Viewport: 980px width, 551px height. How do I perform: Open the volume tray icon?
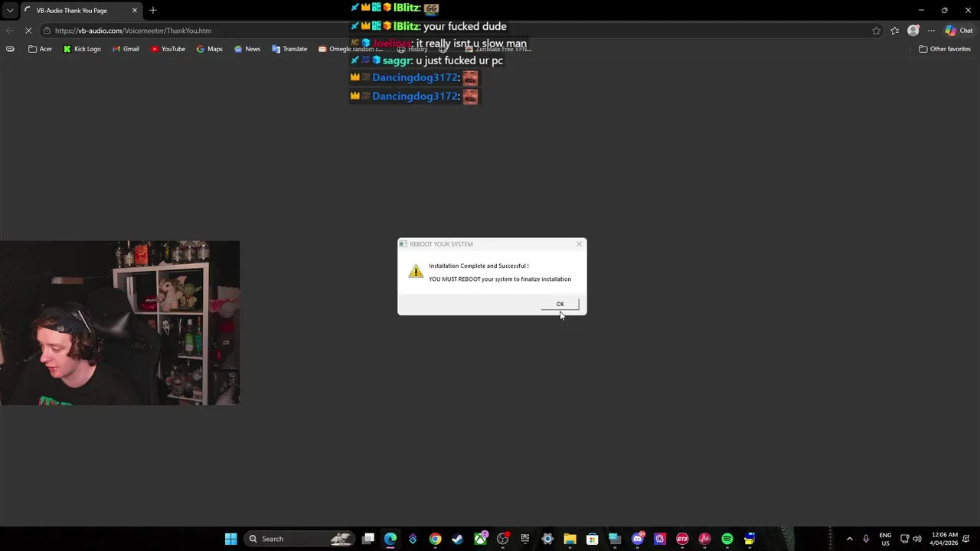tap(917, 539)
